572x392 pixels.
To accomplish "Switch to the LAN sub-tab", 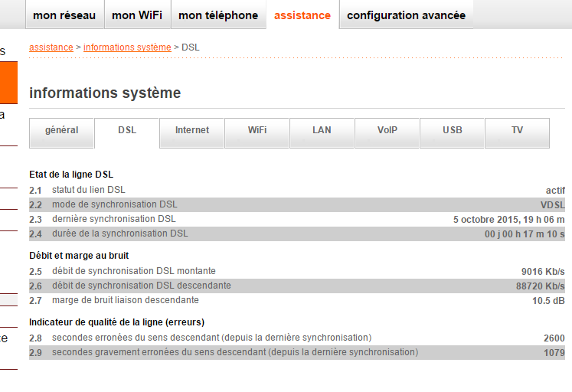I will [x=322, y=131].
